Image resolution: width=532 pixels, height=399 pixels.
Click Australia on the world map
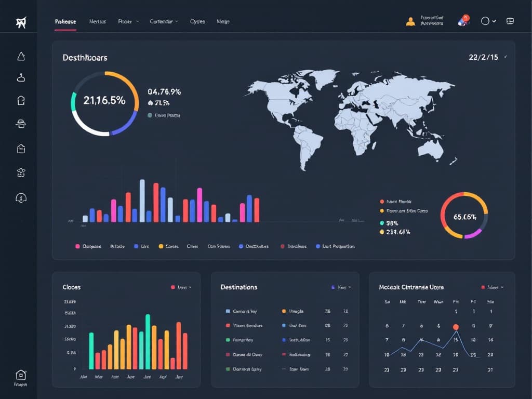[430, 149]
